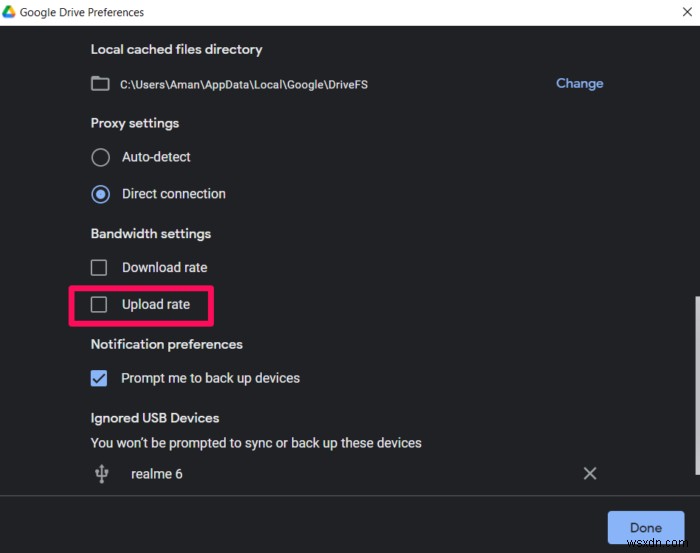Click the USB icon beside realme 6

coord(102,474)
